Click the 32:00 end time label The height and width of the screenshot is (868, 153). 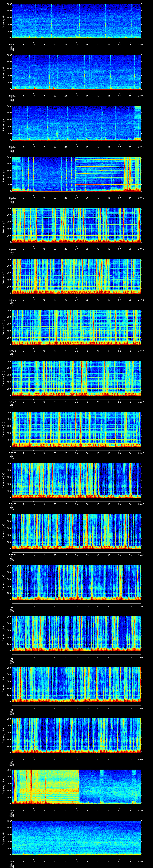pos(141,351)
